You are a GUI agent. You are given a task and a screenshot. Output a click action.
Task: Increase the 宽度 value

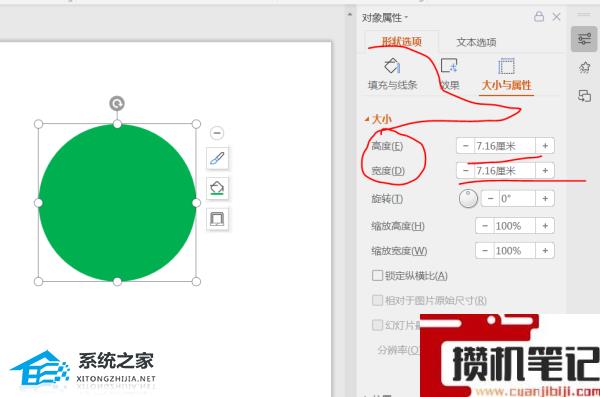(545, 171)
